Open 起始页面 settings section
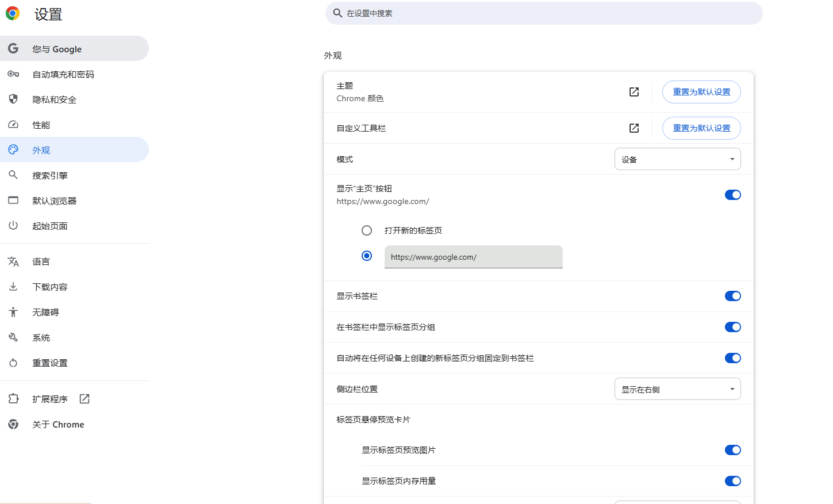Viewport: 833px width, 504px height. tap(74, 226)
